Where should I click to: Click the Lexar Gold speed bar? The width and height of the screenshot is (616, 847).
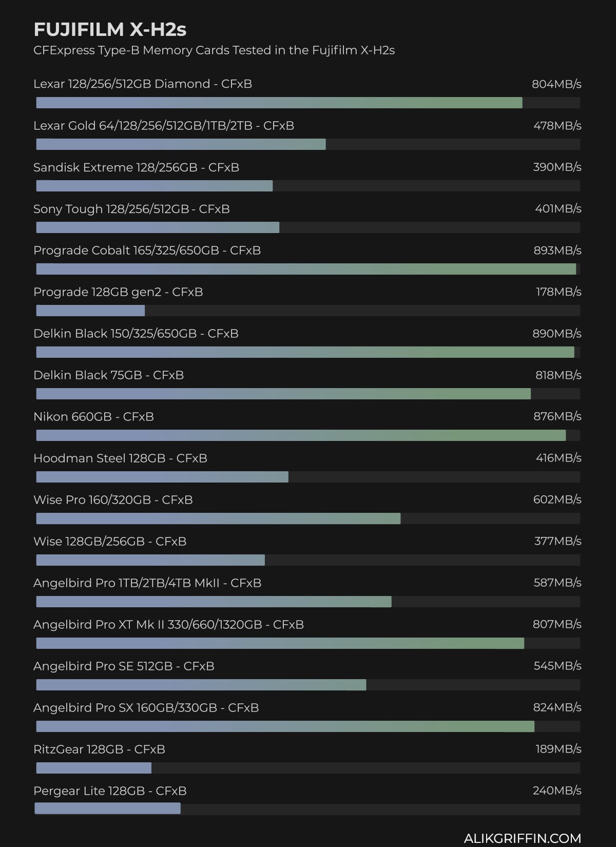(181, 144)
